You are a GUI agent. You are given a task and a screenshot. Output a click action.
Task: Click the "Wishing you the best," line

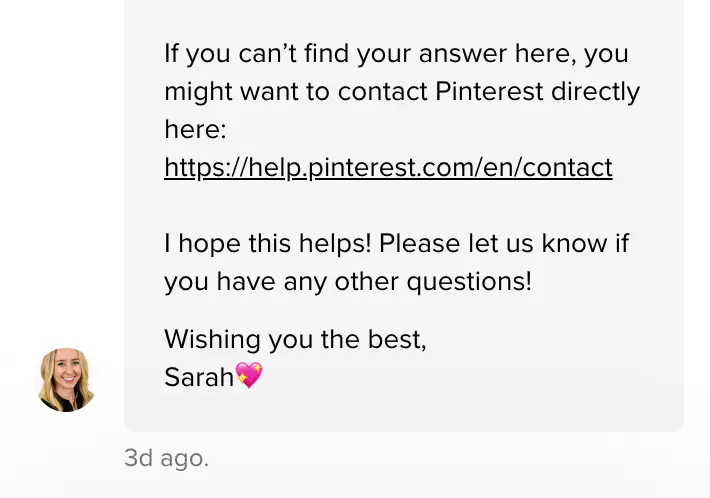[295, 339]
